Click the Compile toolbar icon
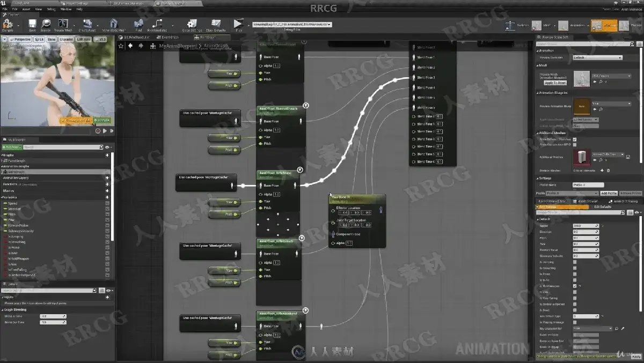The height and width of the screenshot is (363, 644). pyautogui.click(x=8, y=25)
